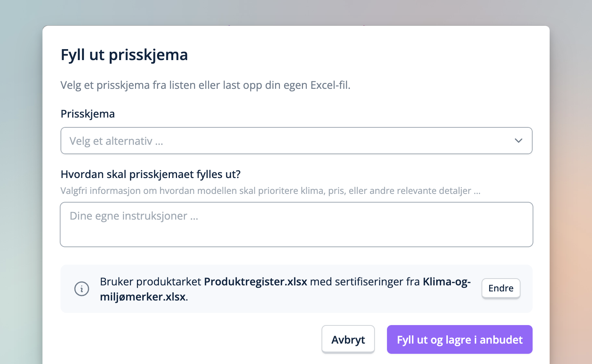Click the 'Fyll ut prisskjema' dialog title

click(x=124, y=55)
